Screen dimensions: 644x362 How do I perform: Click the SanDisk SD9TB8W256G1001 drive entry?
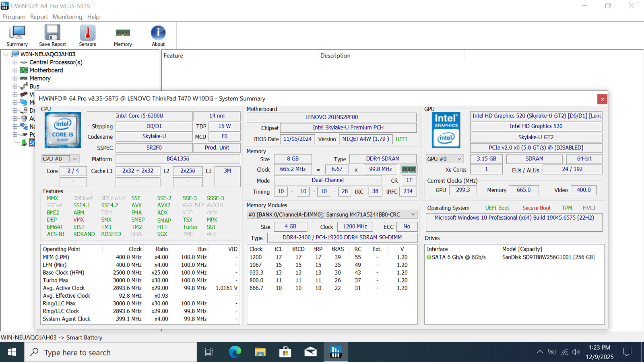click(548, 257)
